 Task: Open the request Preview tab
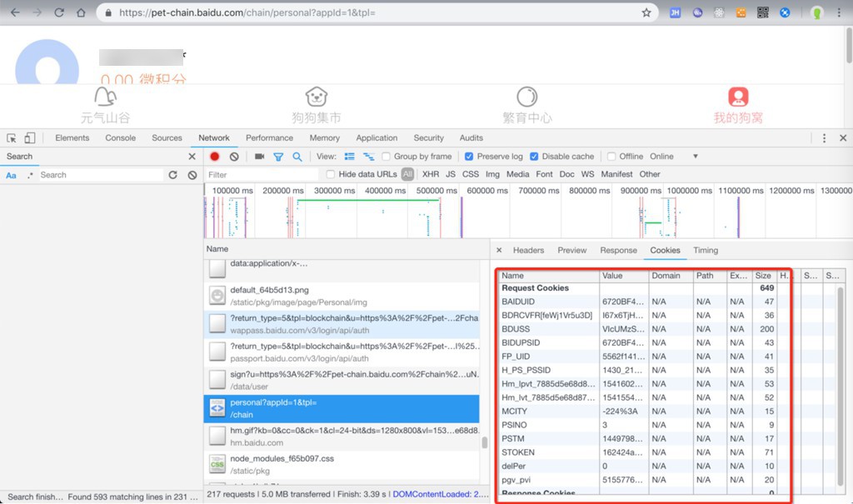tap(571, 251)
